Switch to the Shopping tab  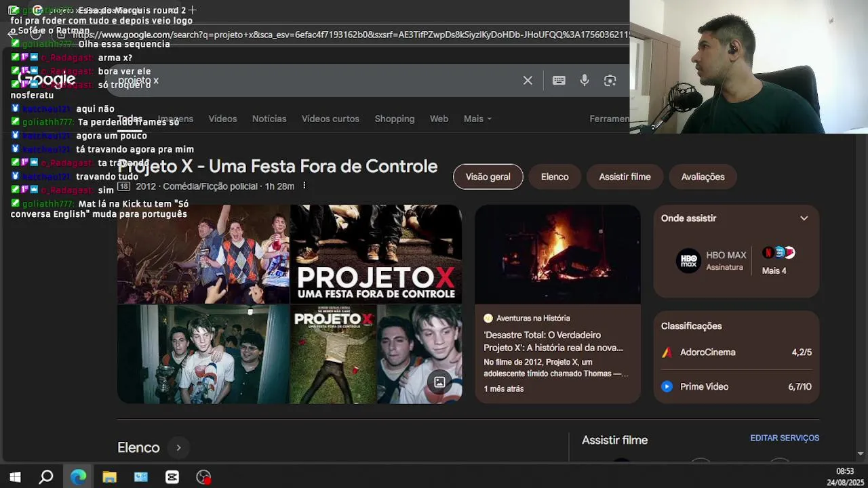pos(394,119)
